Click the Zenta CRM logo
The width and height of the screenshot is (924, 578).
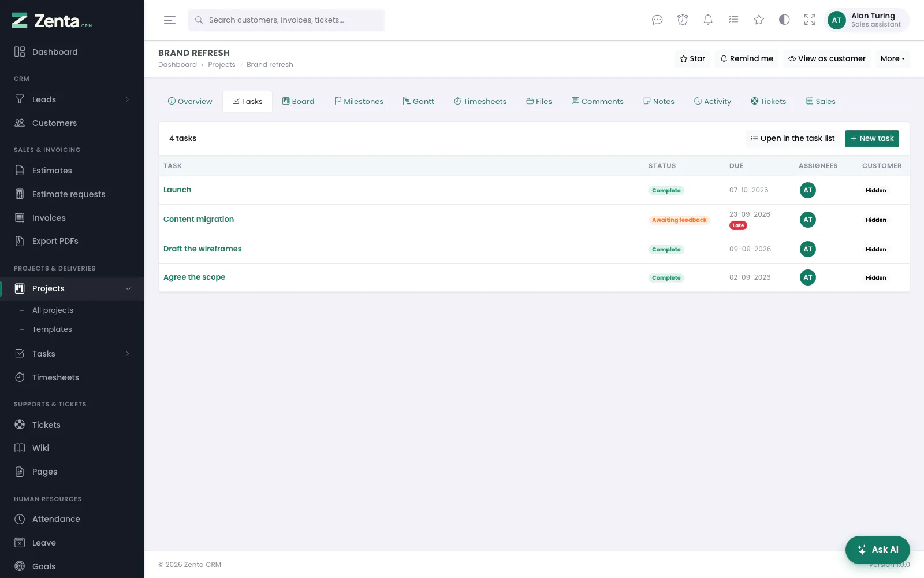point(52,21)
